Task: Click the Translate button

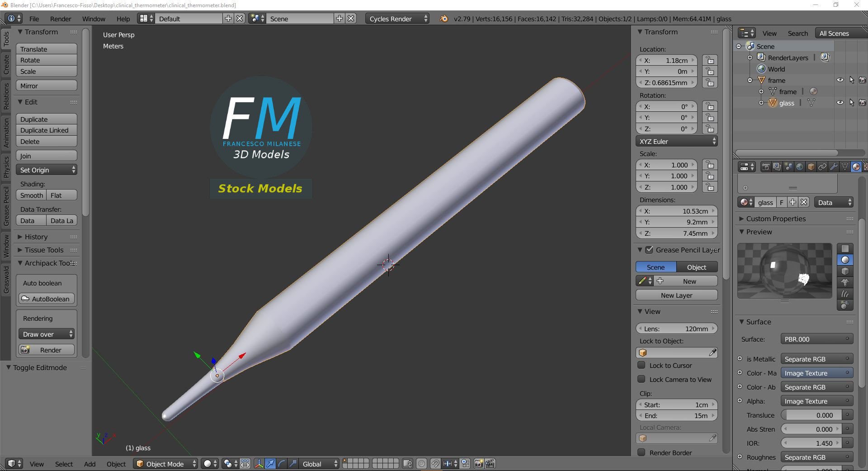Action: click(47, 49)
